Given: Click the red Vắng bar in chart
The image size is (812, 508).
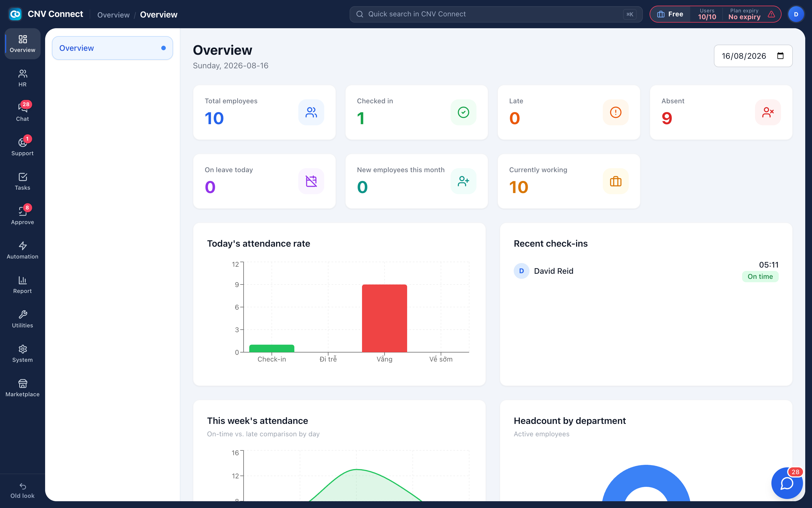Looking at the screenshot, I should [384, 318].
